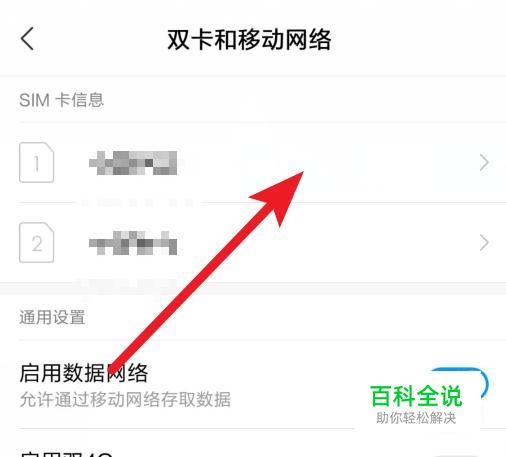Select the SIM 卡信息 section header
506x457 pixels.
coord(61,100)
